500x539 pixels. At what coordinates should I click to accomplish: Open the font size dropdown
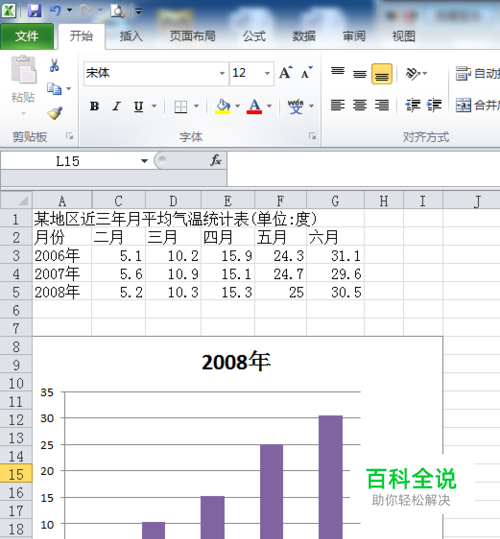pos(267,73)
